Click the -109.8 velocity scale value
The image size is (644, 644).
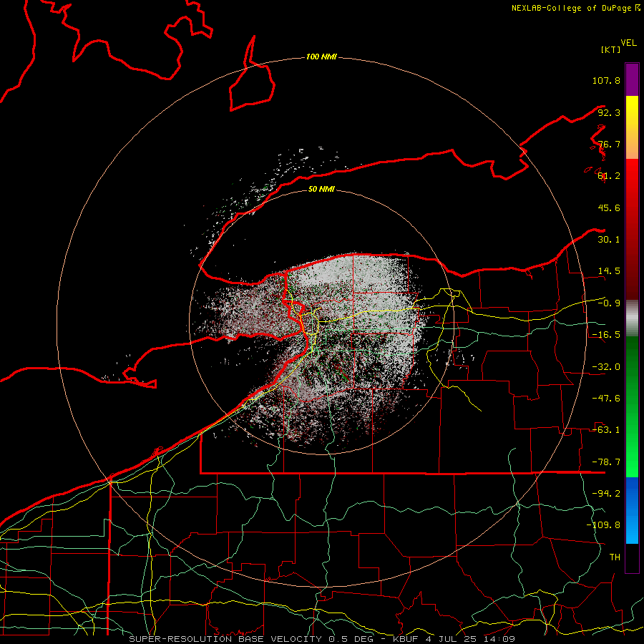tap(603, 525)
